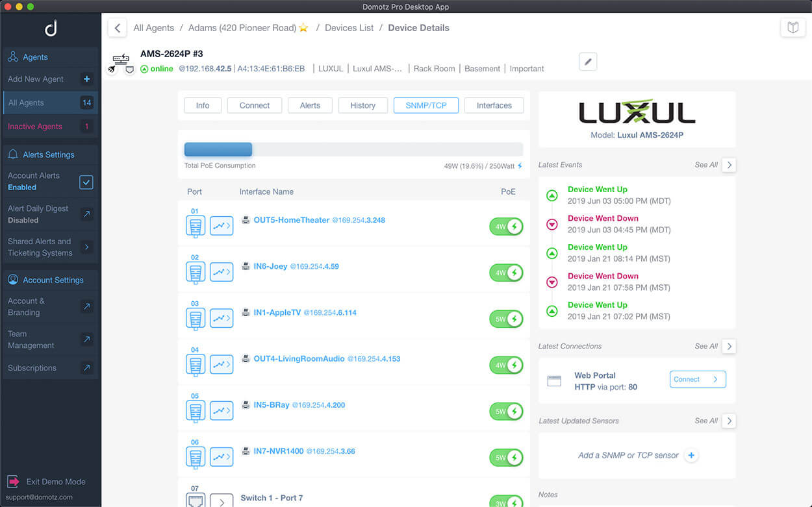Toggle the favorite star next to Adams agent
The width and height of the screenshot is (812, 507).
coord(301,27)
